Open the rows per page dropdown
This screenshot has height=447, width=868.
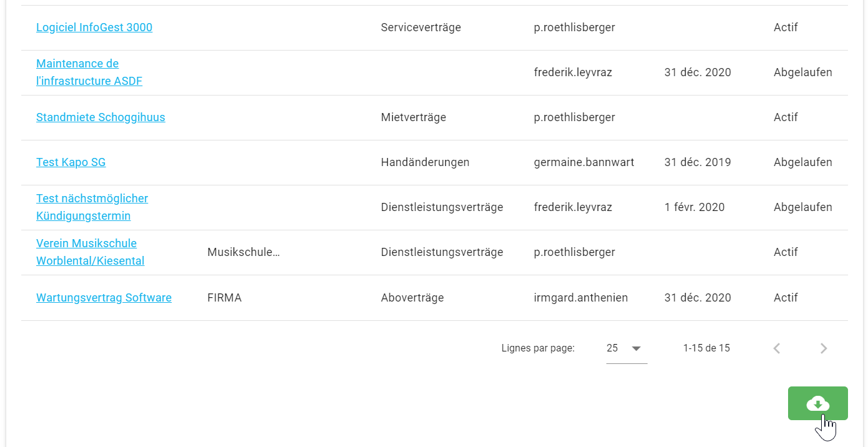tap(626, 348)
